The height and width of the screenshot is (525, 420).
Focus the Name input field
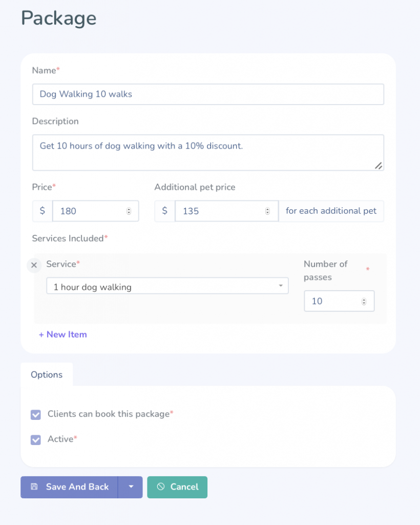pyautogui.click(x=208, y=94)
